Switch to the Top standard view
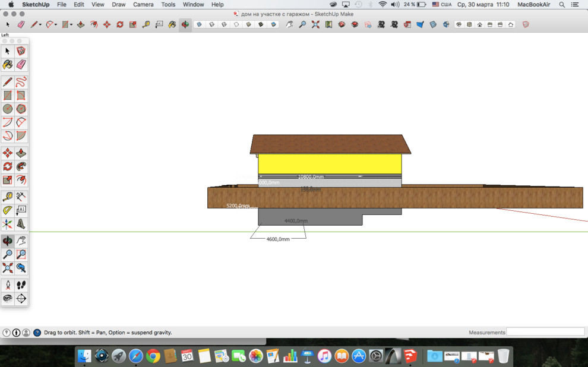Screen dimensions: 588x367 (469, 25)
